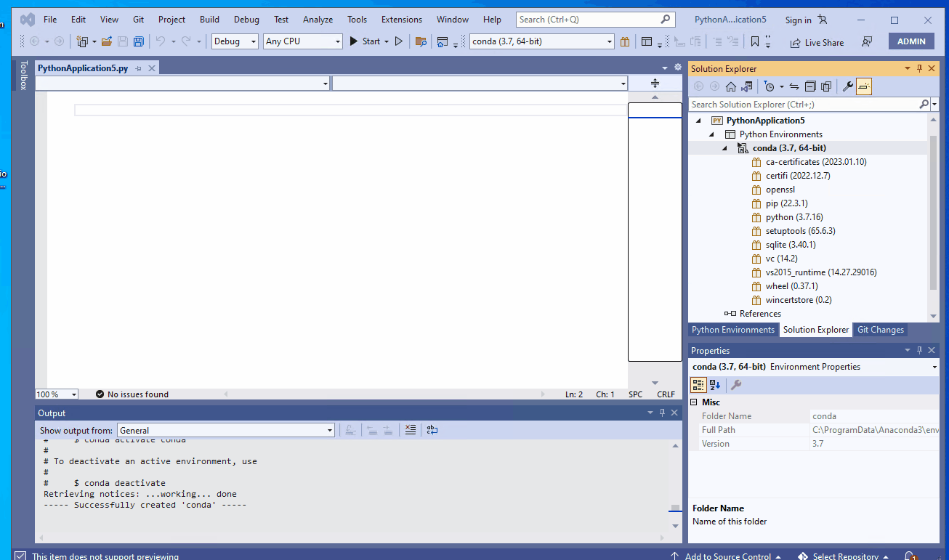This screenshot has height=560, width=949.
Task: Open the Extensions menu
Action: click(401, 20)
